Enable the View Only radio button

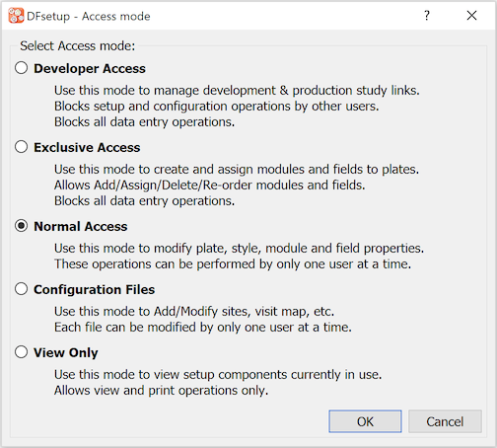pyautogui.click(x=22, y=352)
